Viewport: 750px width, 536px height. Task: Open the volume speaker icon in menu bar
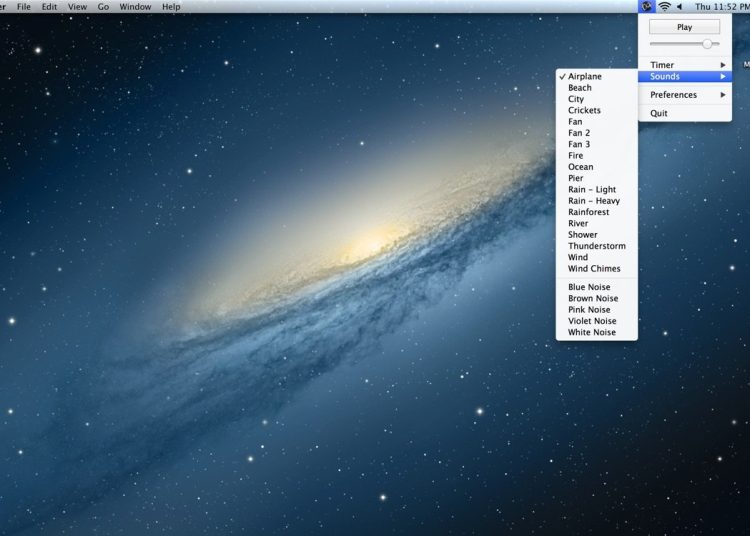coord(679,6)
